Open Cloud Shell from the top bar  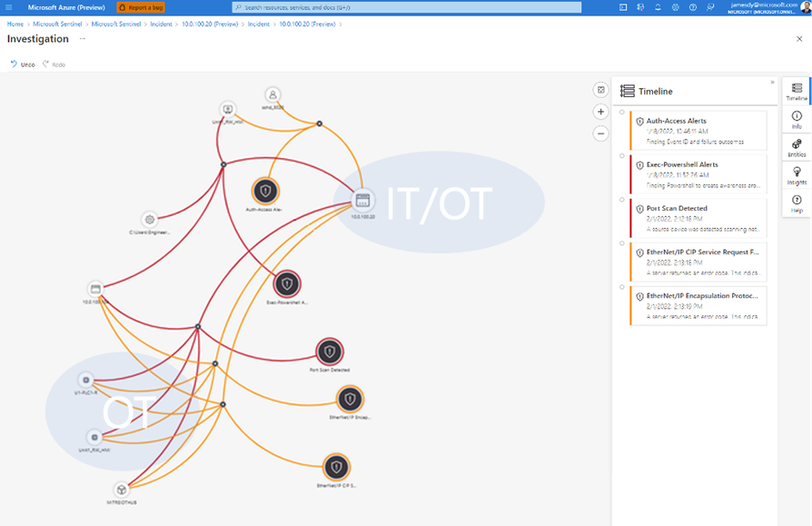coord(623,7)
